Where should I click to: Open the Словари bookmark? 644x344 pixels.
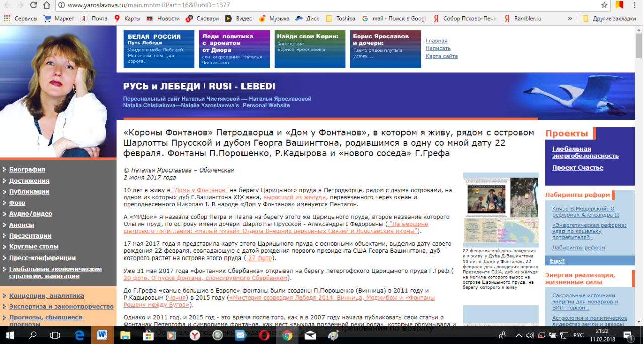click(x=202, y=19)
